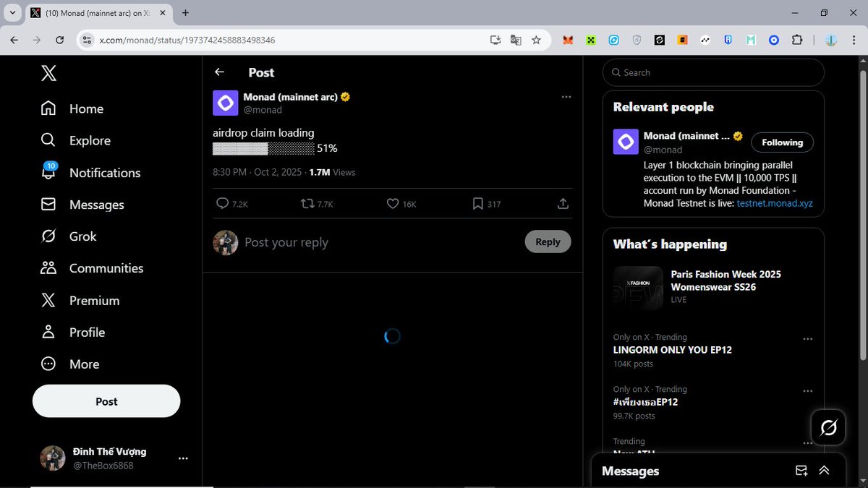Open Profile in the sidebar

click(x=73, y=332)
